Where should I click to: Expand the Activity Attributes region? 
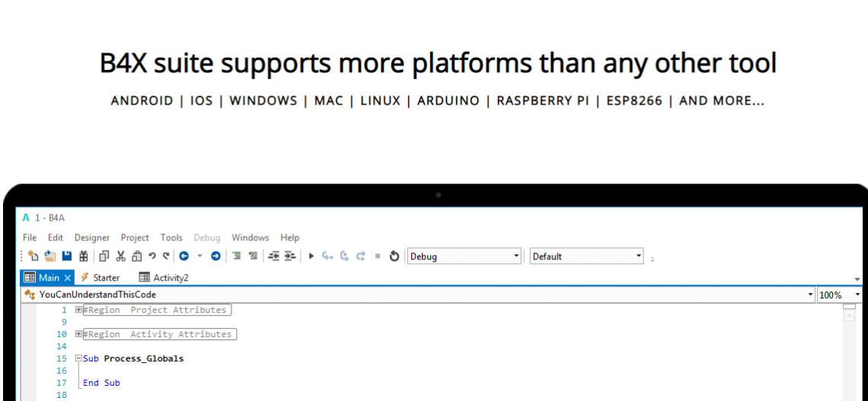coord(78,334)
